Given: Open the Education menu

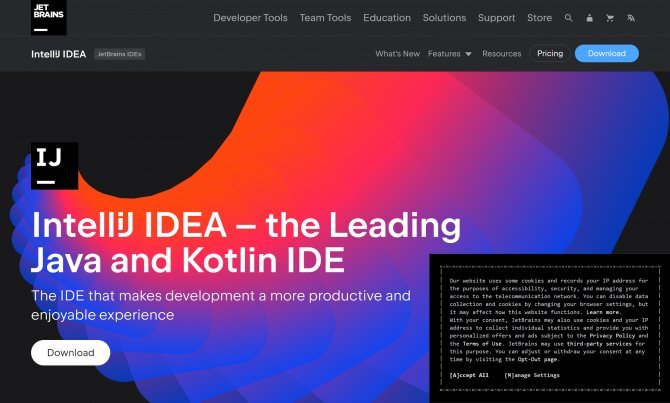Looking at the screenshot, I should pos(387,18).
